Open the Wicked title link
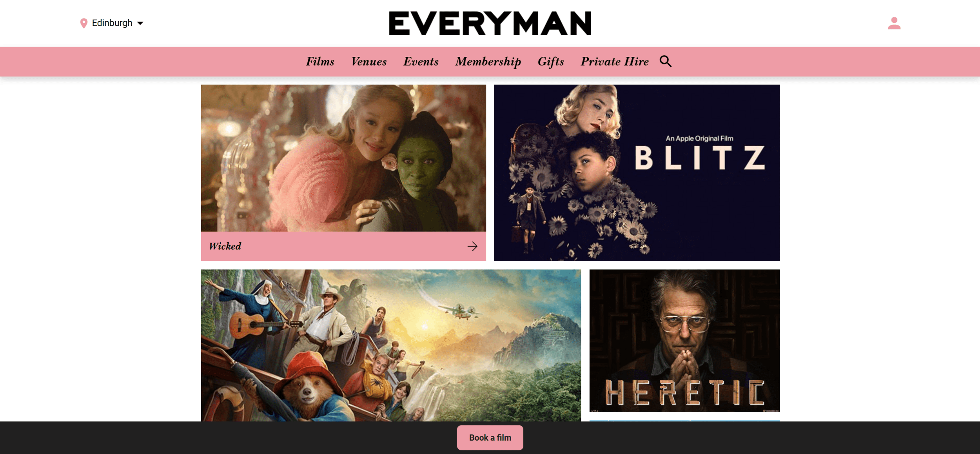980x454 pixels. click(x=225, y=246)
